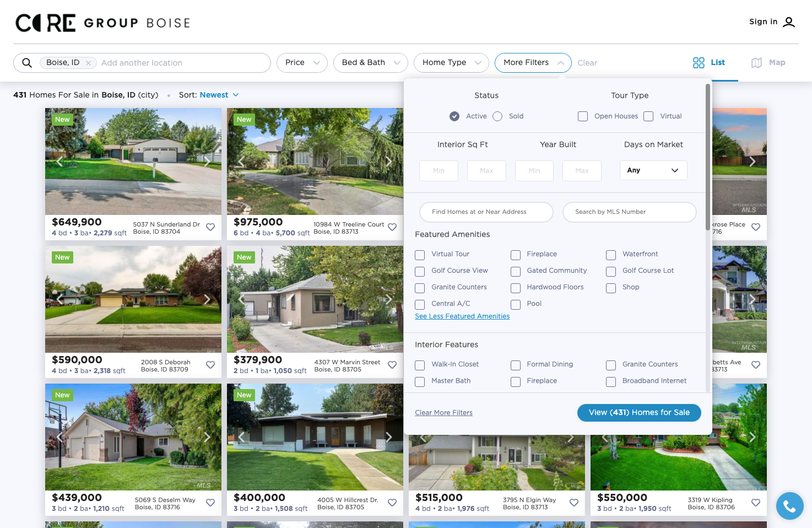Viewport: 812px width, 528px height.
Task: Heart the $550,000 Kipling listing
Action: [x=756, y=503]
